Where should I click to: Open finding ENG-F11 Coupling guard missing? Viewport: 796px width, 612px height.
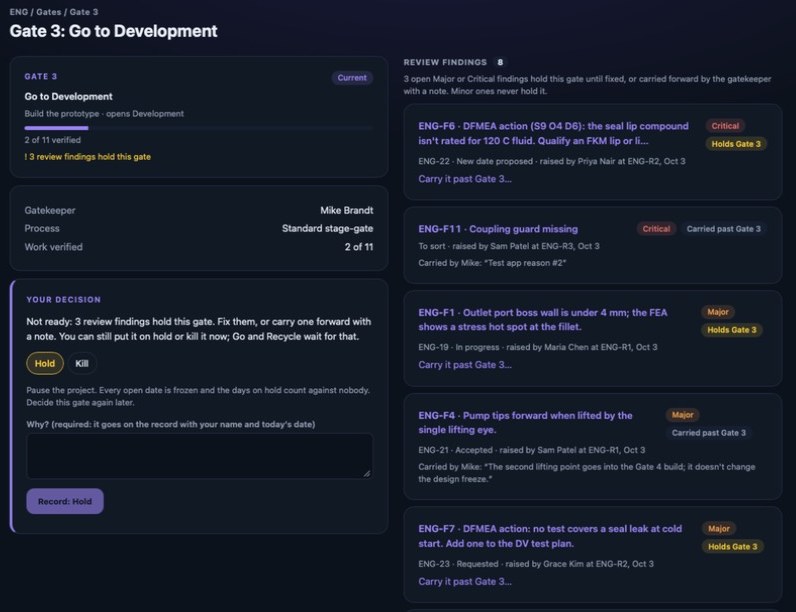tap(498, 229)
